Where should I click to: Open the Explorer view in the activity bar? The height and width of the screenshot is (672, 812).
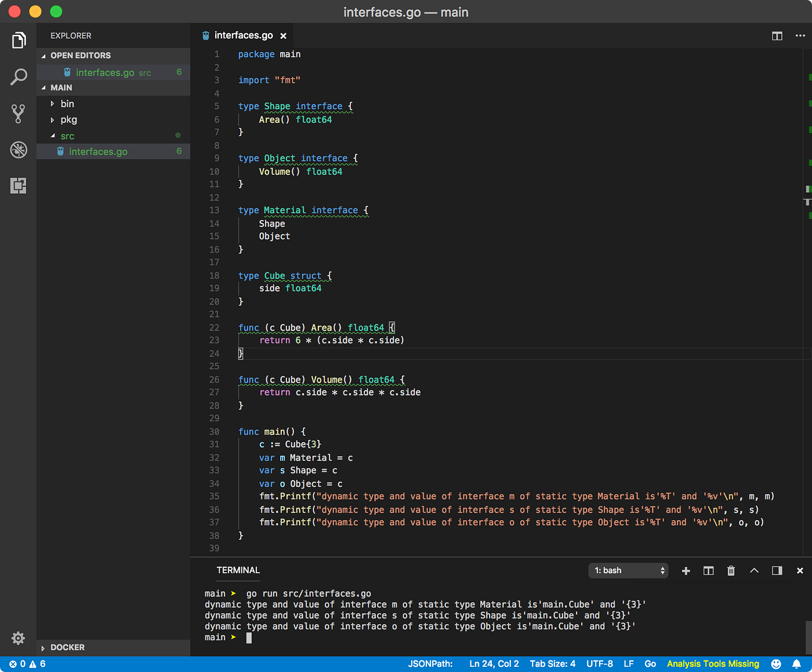19,40
